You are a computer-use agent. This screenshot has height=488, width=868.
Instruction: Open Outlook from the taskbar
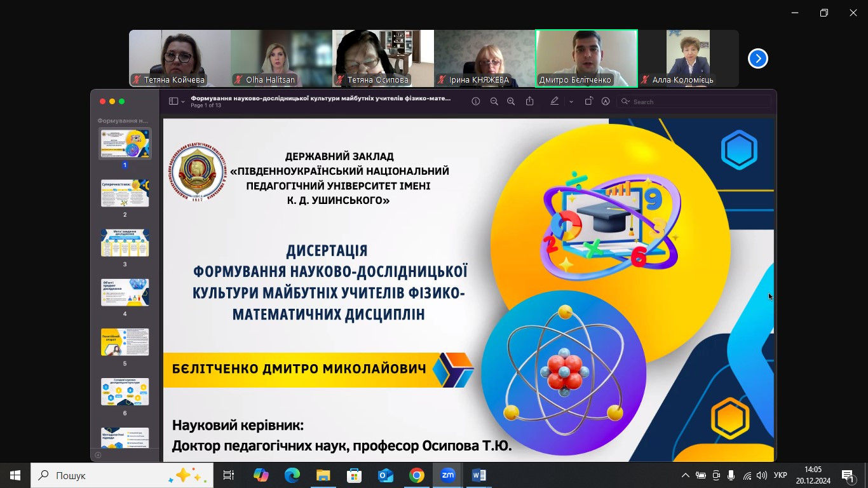[385, 475]
